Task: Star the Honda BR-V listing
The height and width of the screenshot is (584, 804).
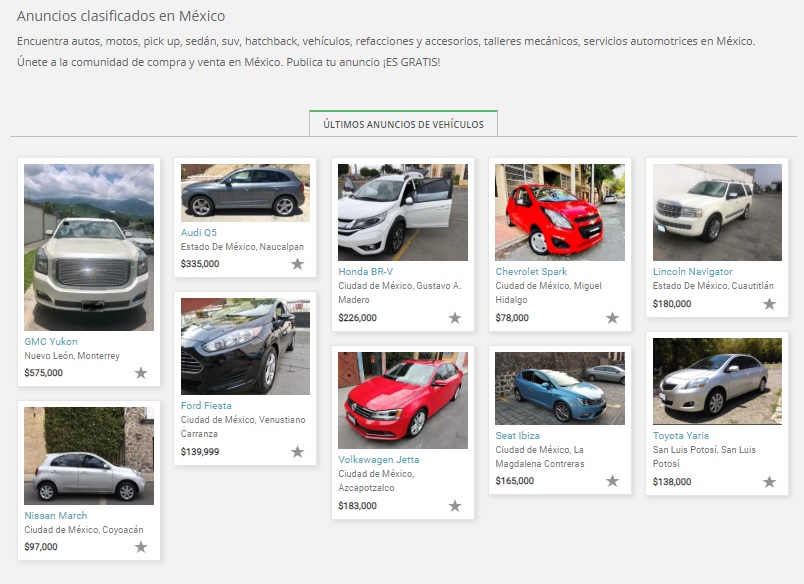Action: (455, 318)
